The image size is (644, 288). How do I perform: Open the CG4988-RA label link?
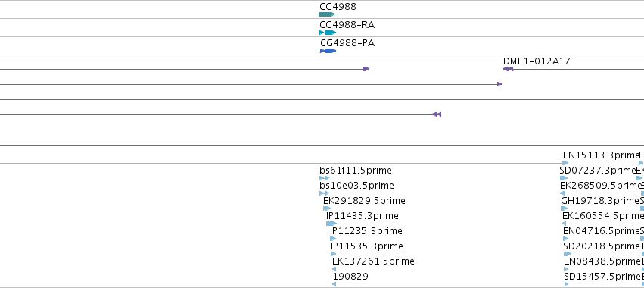pyautogui.click(x=347, y=25)
